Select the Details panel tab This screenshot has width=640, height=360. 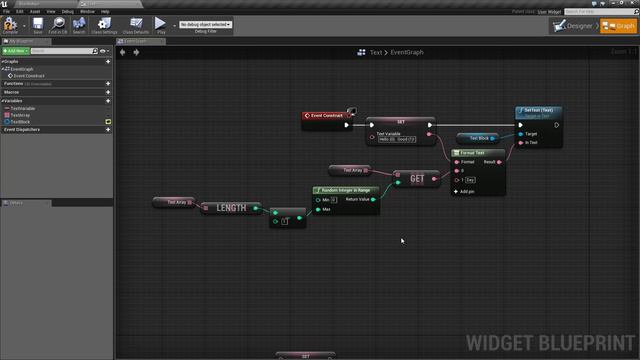point(26,203)
